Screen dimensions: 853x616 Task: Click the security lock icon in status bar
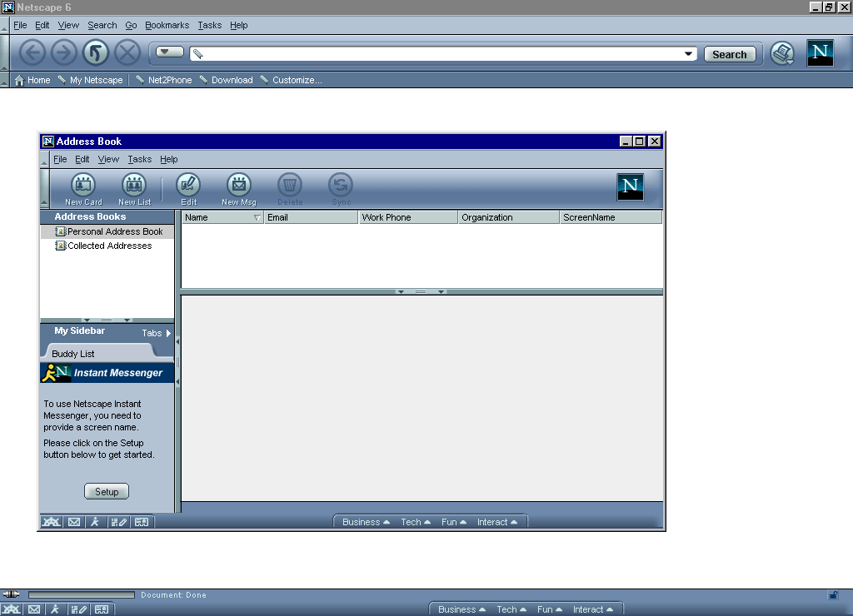coord(833,595)
